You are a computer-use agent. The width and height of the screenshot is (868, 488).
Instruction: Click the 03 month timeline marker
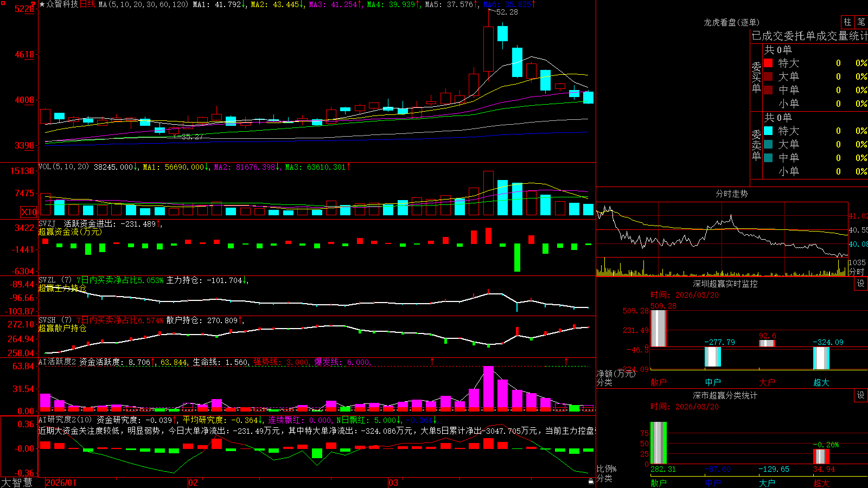click(x=393, y=483)
